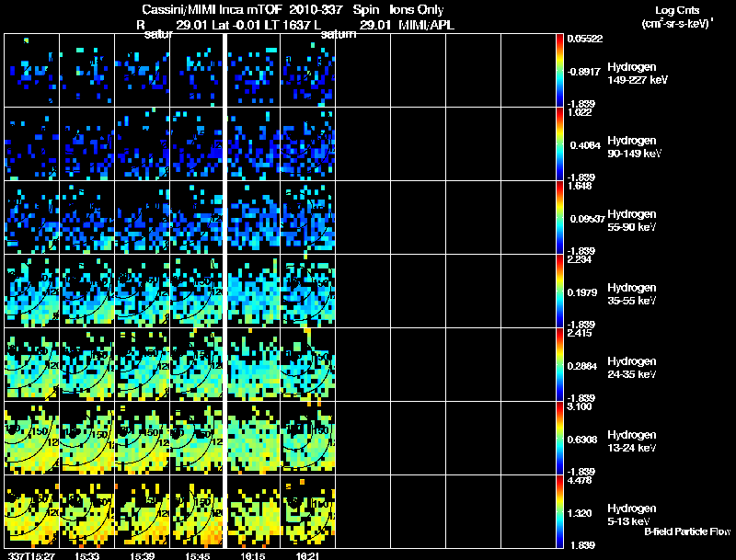
Task: Click the Hydrogen 55-90 keV panel at 15:45
Action: tap(197, 218)
